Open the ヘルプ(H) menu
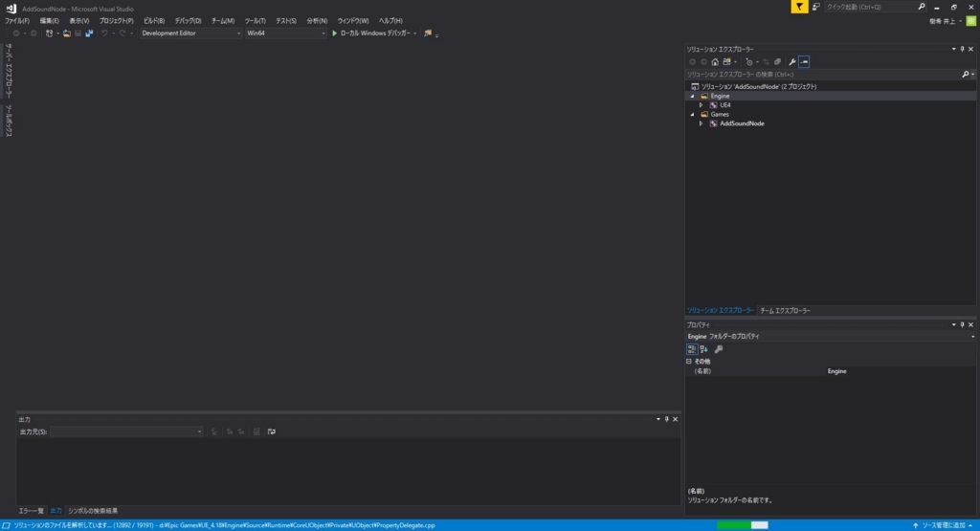This screenshot has width=980, height=531. [390, 21]
